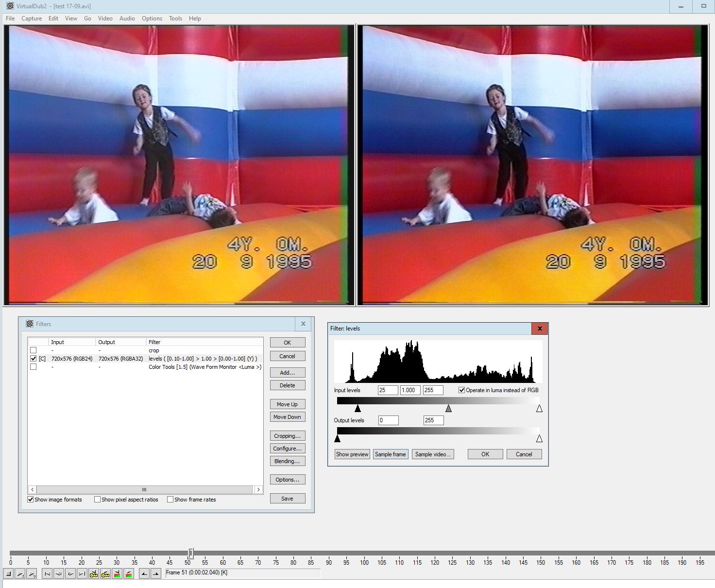Click Show preview in levels dialog
The width and height of the screenshot is (715, 588).
coord(352,454)
